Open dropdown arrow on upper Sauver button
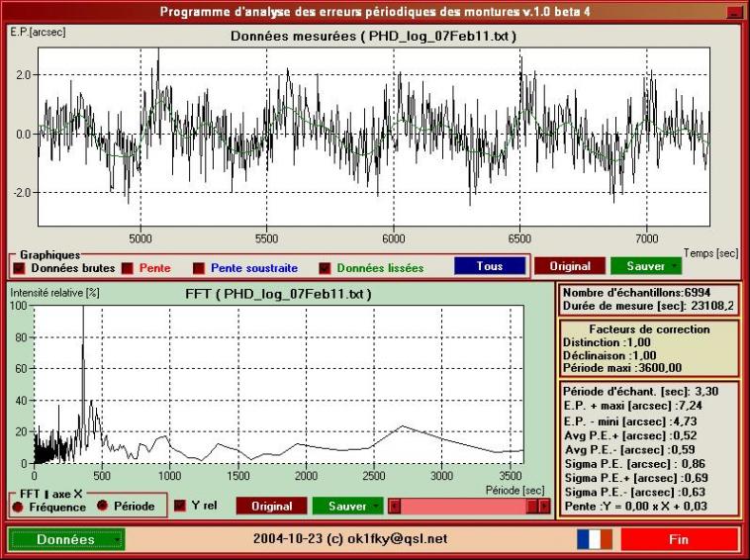750x560 pixels. click(x=676, y=266)
